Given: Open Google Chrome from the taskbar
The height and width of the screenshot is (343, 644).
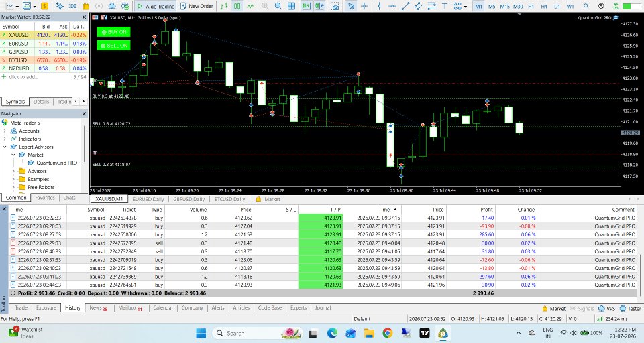Looking at the screenshot, I should coord(387,333).
